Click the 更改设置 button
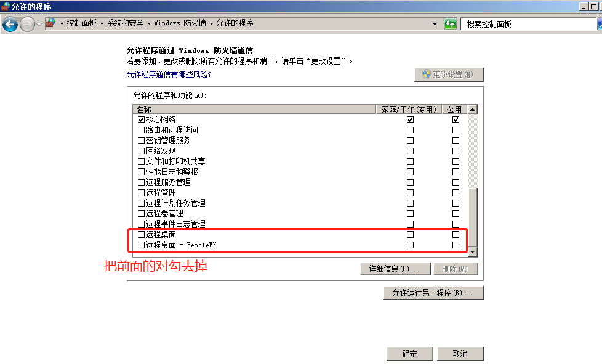Screen dimensions: 602x364 [449, 75]
